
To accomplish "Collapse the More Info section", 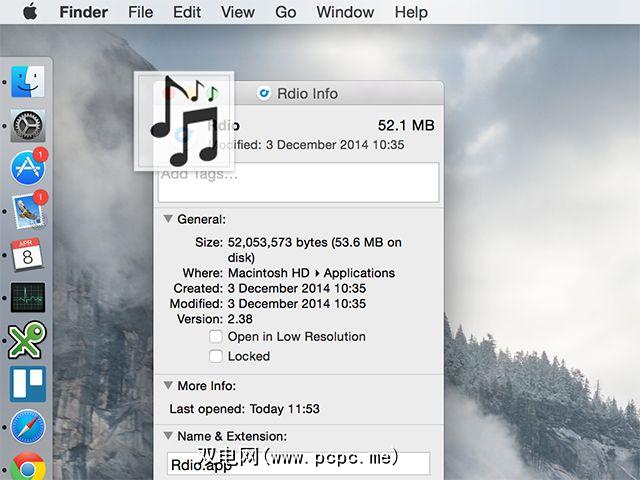I will 168,385.
